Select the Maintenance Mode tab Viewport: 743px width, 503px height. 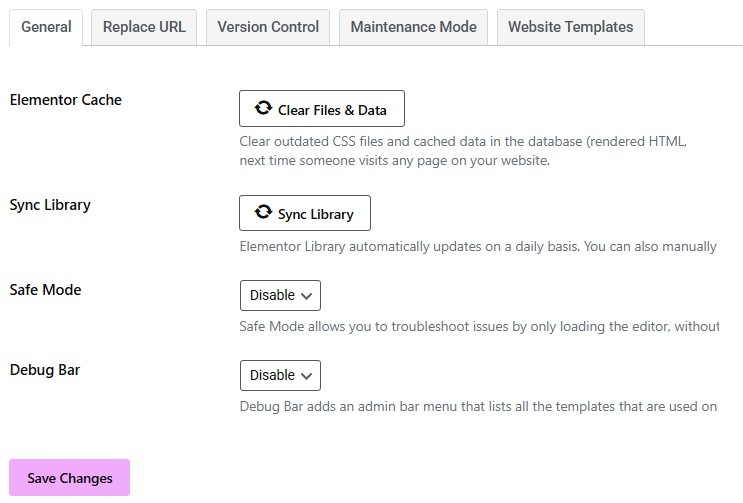(413, 27)
